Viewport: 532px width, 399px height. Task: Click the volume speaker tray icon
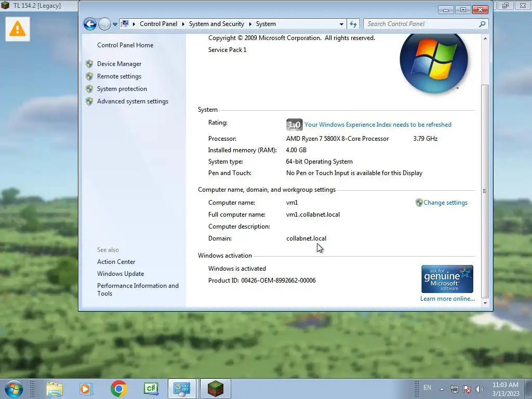tap(479, 389)
